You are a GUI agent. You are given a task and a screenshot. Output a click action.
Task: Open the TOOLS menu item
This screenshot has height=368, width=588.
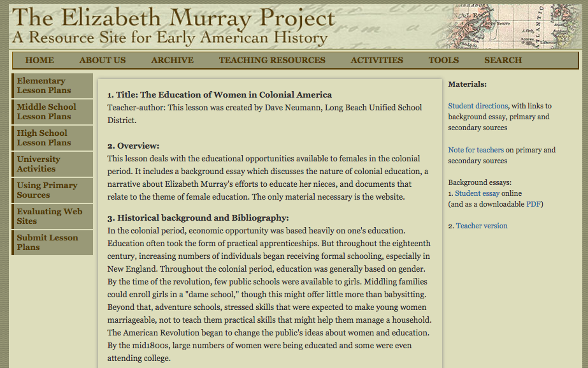[x=443, y=60]
